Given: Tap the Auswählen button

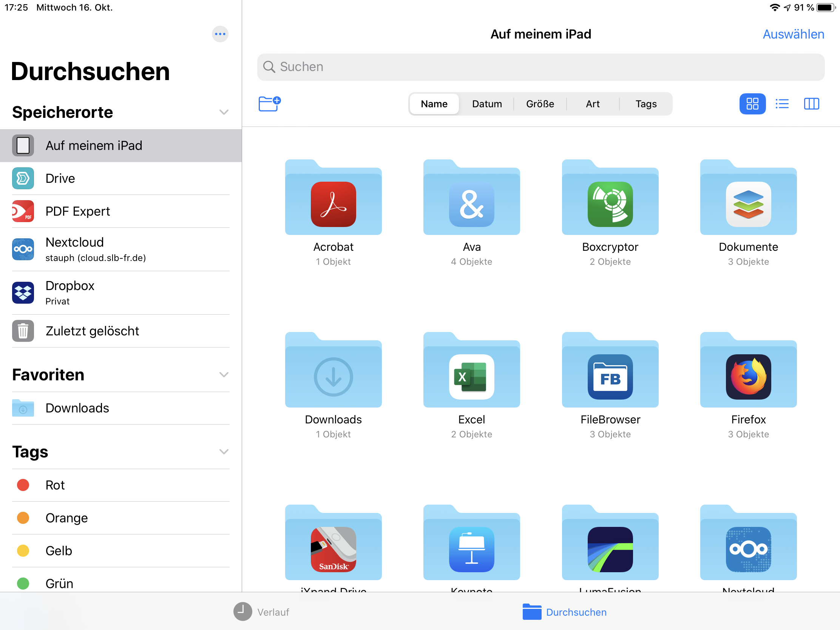Looking at the screenshot, I should pyautogui.click(x=793, y=34).
